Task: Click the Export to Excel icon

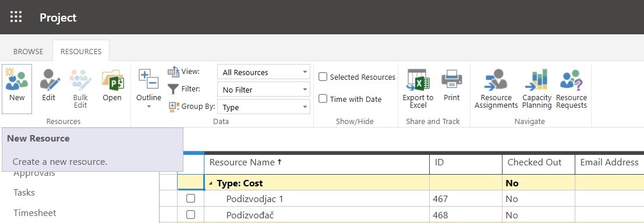Action: [x=418, y=80]
